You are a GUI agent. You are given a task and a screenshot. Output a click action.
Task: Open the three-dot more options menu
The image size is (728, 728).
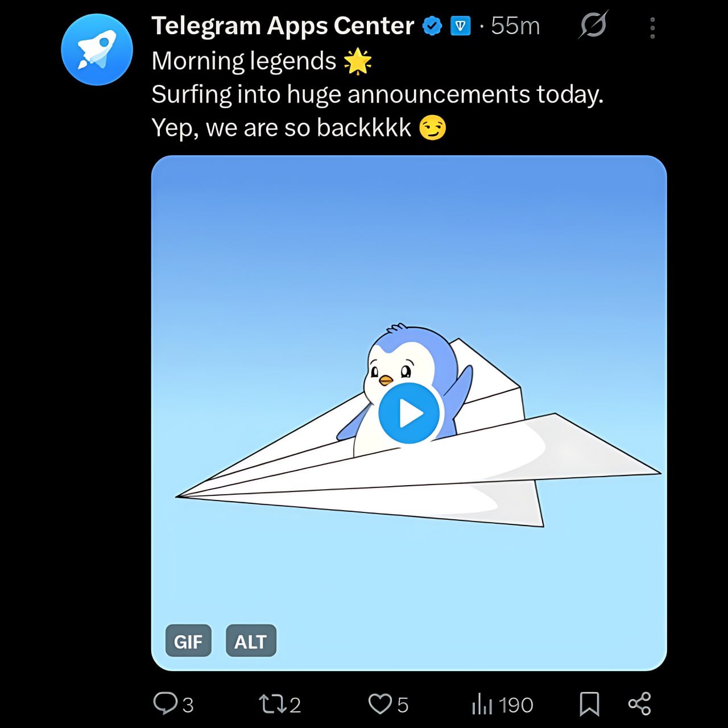click(652, 27)
